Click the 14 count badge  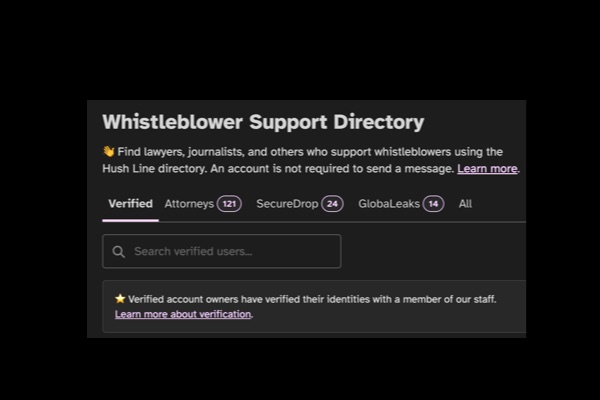click(x=433, y=204)
